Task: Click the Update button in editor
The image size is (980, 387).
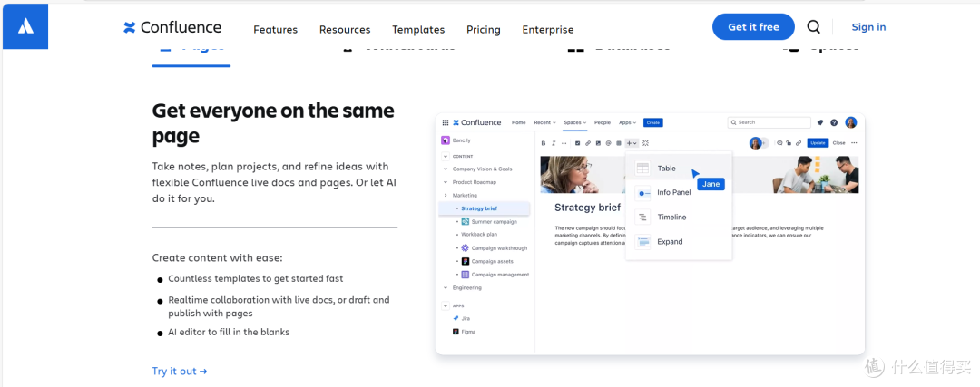Action: tap(818, 143)
